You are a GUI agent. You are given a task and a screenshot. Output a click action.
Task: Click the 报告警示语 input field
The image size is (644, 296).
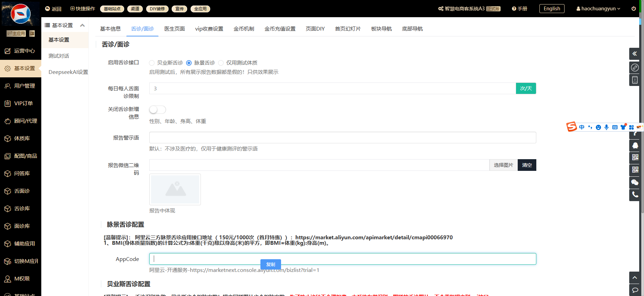point(342,138)
